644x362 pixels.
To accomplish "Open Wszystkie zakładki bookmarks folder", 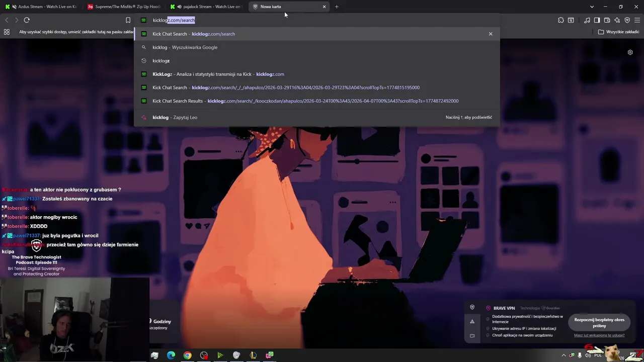I will 618,32.
